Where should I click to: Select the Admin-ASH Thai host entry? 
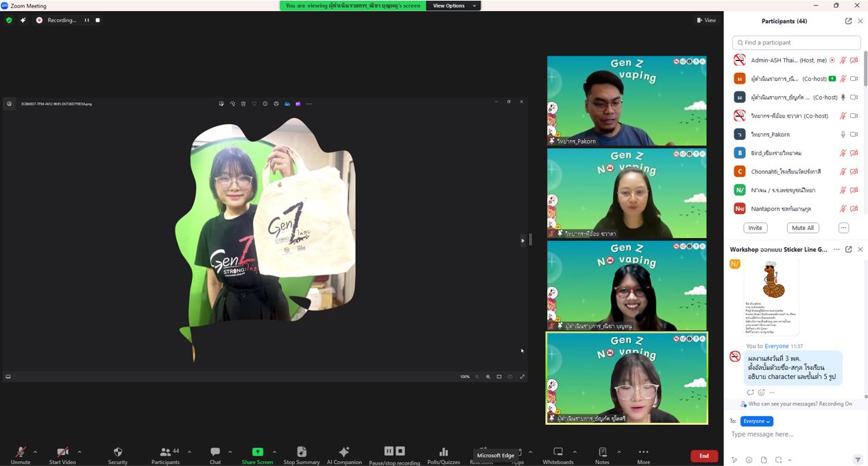click(x=795, y=60)
